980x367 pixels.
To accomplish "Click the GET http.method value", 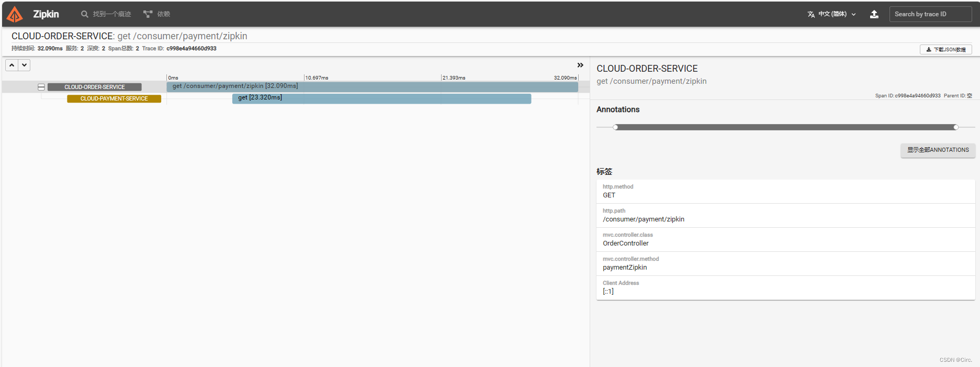I will point(609,195).
